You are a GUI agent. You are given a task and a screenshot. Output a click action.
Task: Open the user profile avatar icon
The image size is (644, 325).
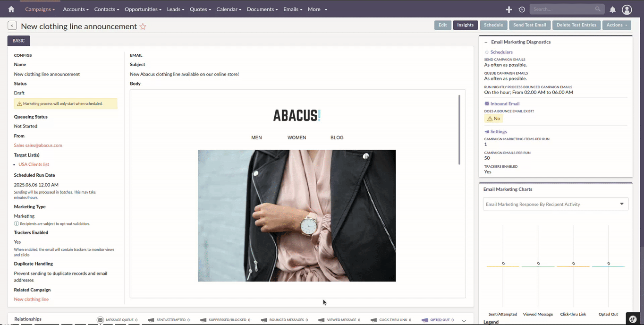pos(627,9)
